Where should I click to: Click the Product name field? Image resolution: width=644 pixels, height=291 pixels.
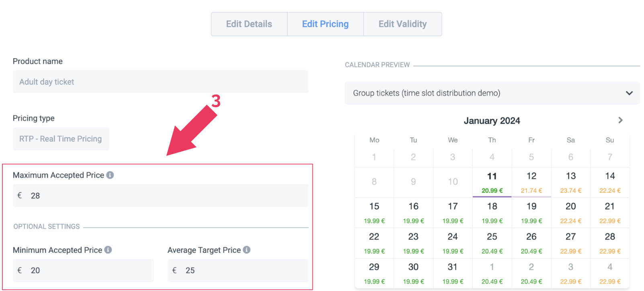tap(161, 82)
